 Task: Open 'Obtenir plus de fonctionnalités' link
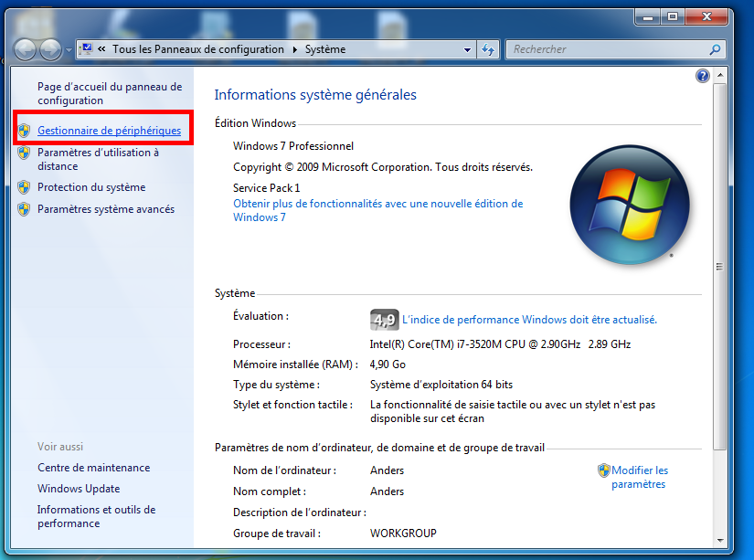tap(378, 210)
